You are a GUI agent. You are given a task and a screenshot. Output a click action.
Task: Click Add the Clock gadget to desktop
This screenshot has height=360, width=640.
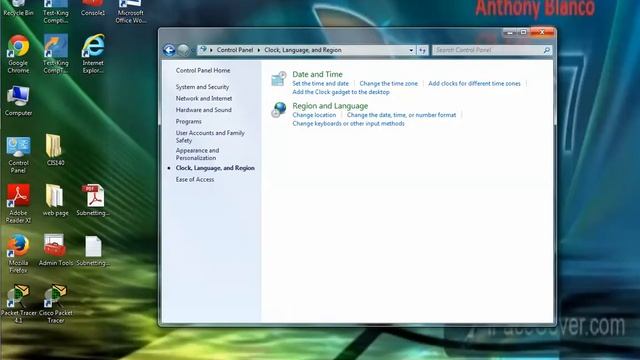[341, 92]
